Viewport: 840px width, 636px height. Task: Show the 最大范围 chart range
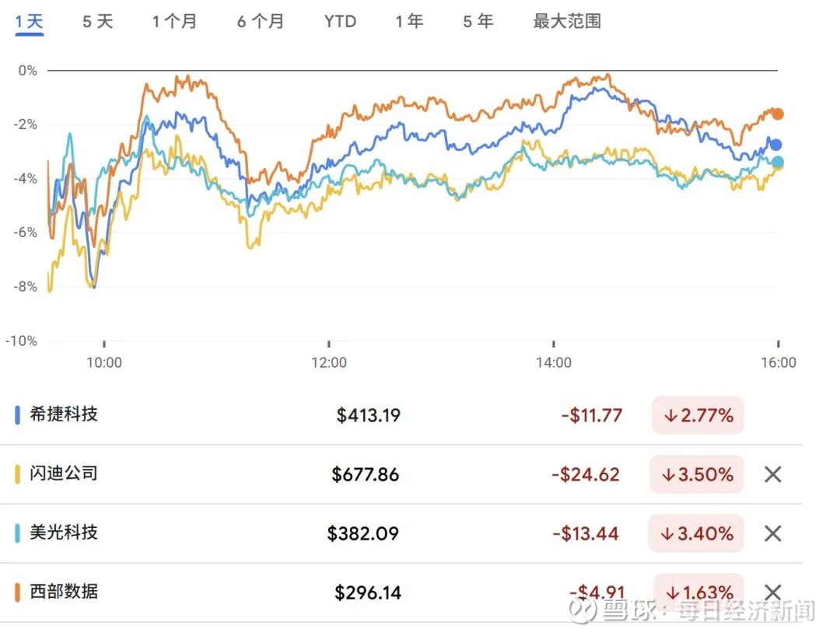(x=566, y=21)
